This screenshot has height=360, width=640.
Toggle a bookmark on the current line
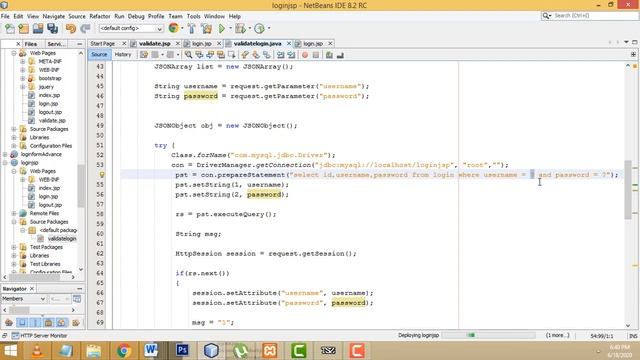tap(267, 55)
